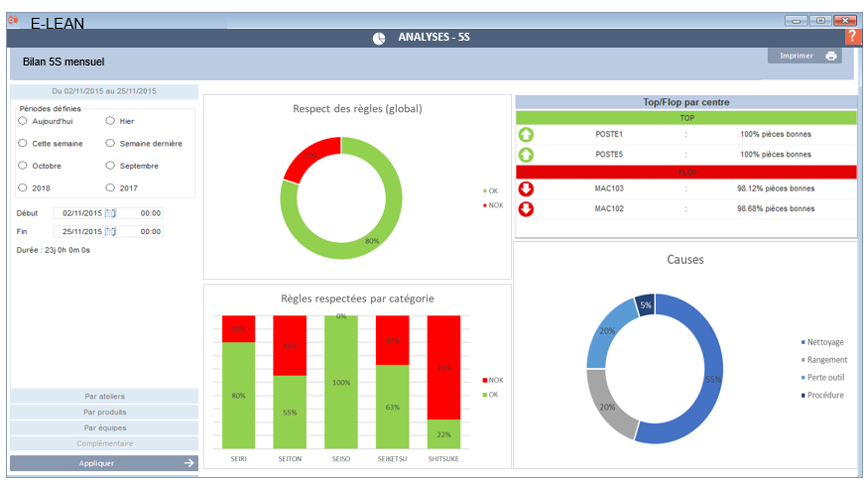Click the POSTE5 row label
The image size is (868, 483).
tap(609, 155)
